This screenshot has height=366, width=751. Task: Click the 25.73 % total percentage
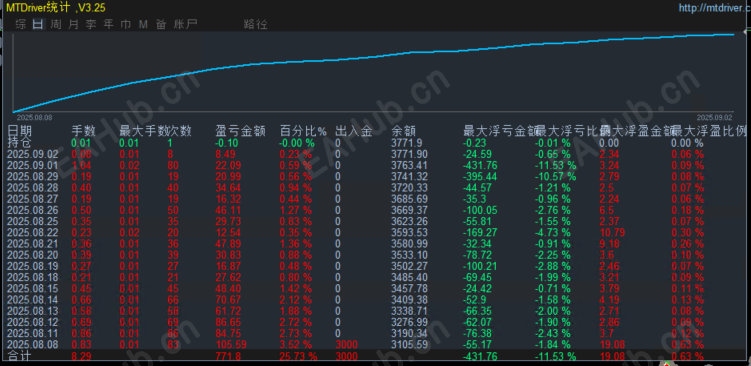pos(299,356)
